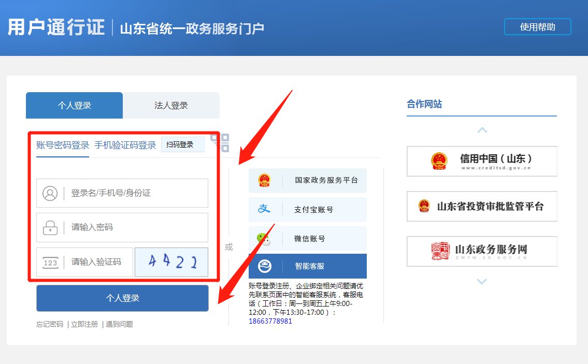
Task: Click the 123 verification code icon
Action: click(x=50, y=263)
